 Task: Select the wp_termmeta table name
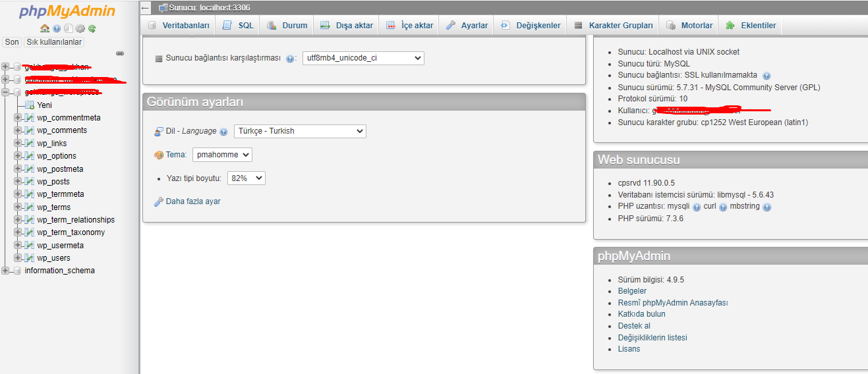(61, 194)
